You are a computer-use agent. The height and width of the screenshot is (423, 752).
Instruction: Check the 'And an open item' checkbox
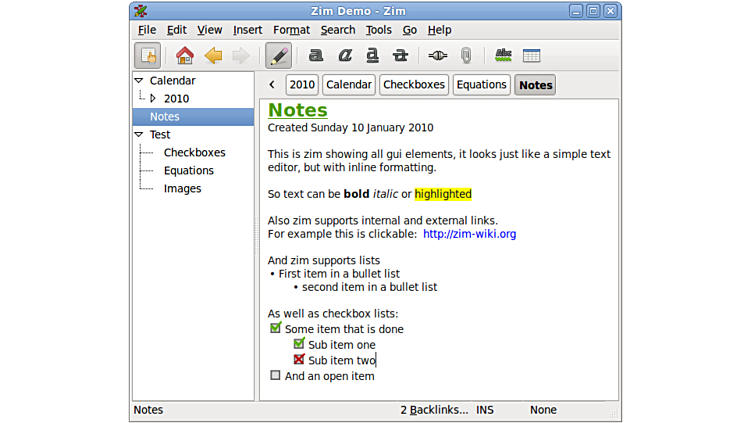coord(276,376)
